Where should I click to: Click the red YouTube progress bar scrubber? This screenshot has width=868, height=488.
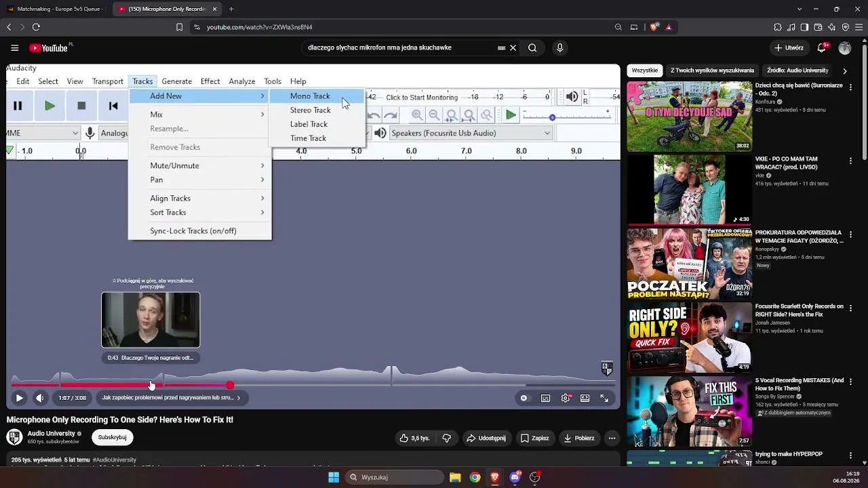pyautogui.click(x=230, y=386)
